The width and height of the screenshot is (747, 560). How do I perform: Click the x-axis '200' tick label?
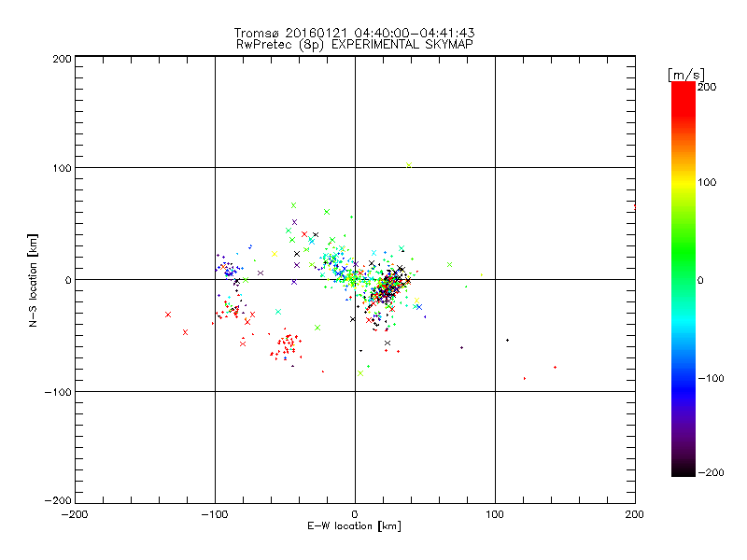tap(635, 514)
